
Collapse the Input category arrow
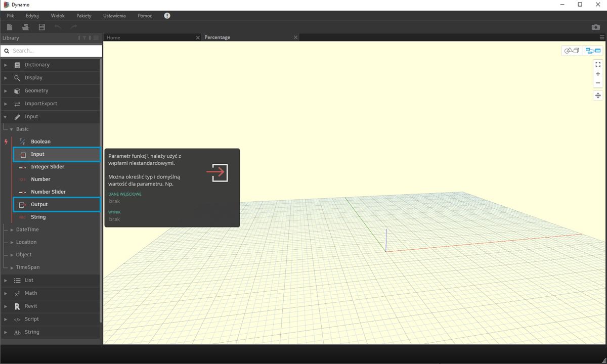pyautogui.click(x=6, y=117)
